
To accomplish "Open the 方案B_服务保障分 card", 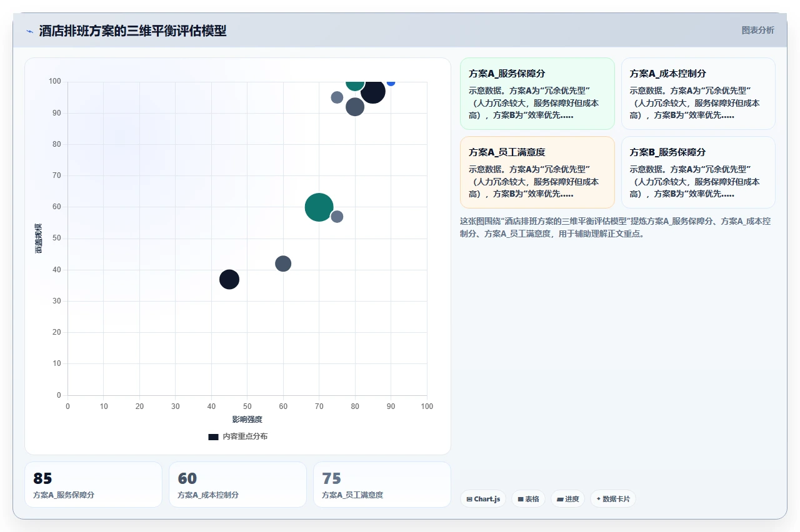I will coord(698,172).
